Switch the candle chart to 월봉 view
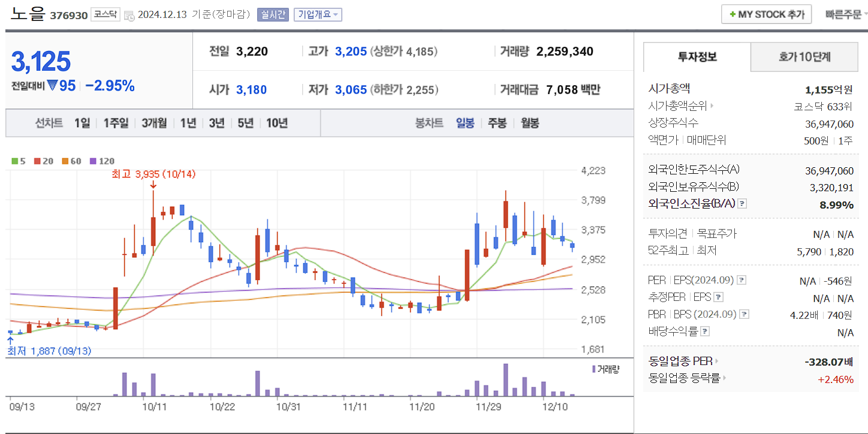The width and height of the screenshot is (868, 434). pos(531,123)
